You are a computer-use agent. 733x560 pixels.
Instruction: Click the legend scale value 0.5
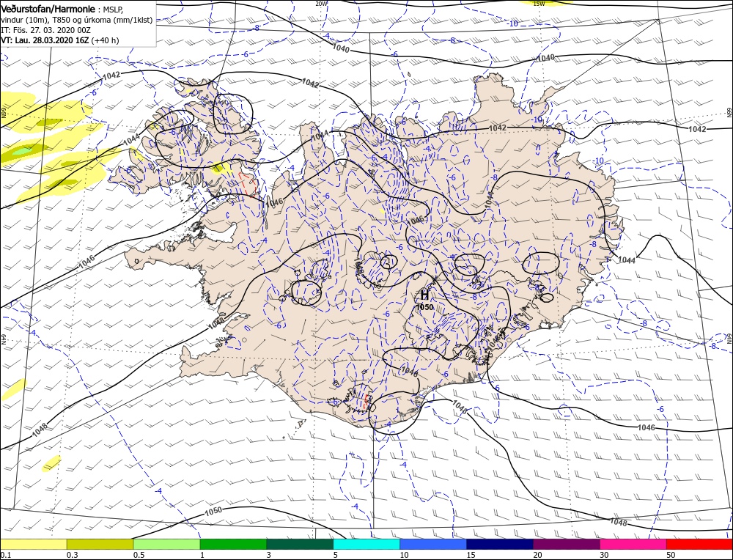click(139, 555)
